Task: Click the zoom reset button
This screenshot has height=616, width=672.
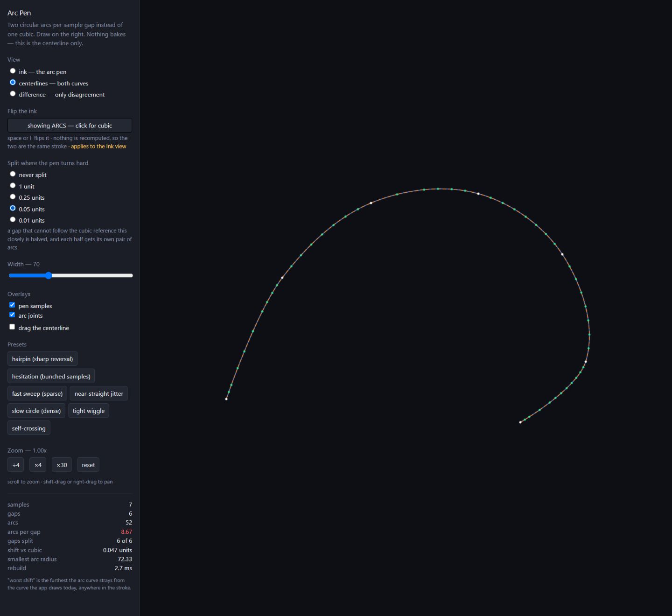Action: pyautogui.click(x=88, y=465)
